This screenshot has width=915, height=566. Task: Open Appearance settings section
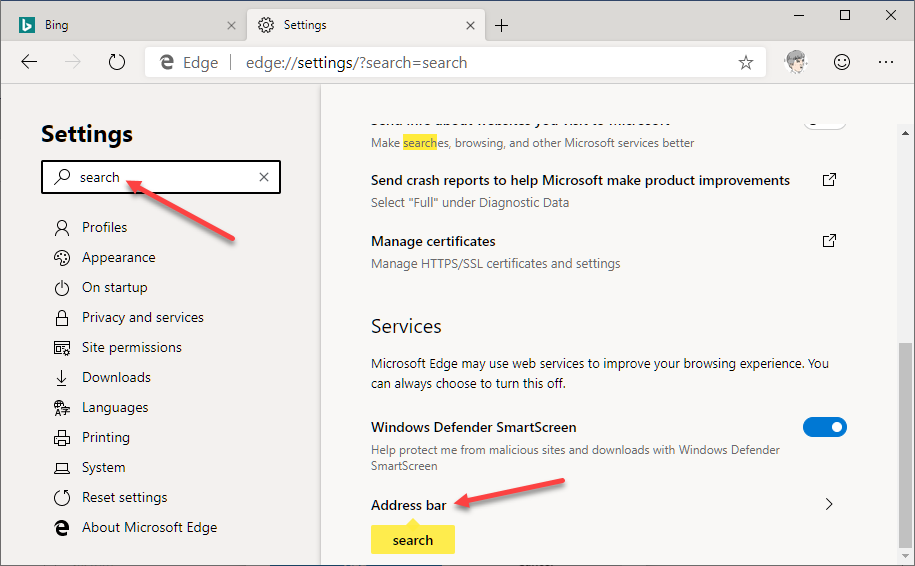118,257
